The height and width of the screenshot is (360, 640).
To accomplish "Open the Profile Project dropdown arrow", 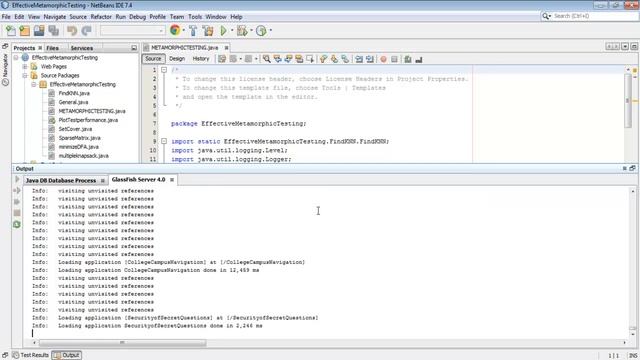I will point(271,31).
